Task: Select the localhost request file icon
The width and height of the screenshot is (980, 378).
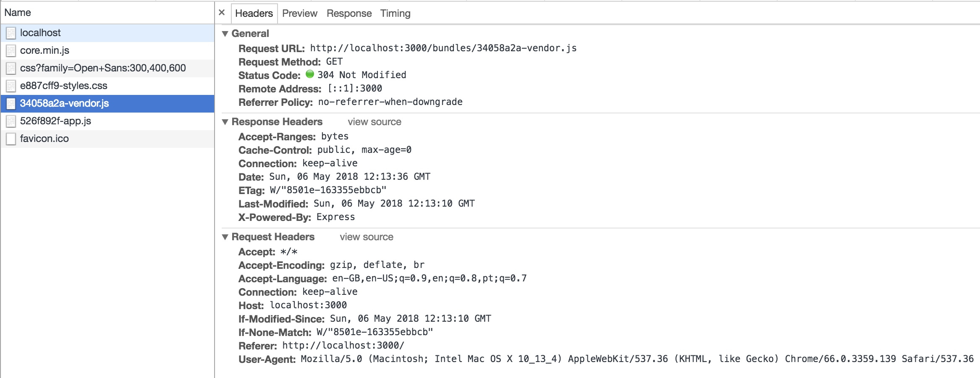Action: [x=11, y=32]
